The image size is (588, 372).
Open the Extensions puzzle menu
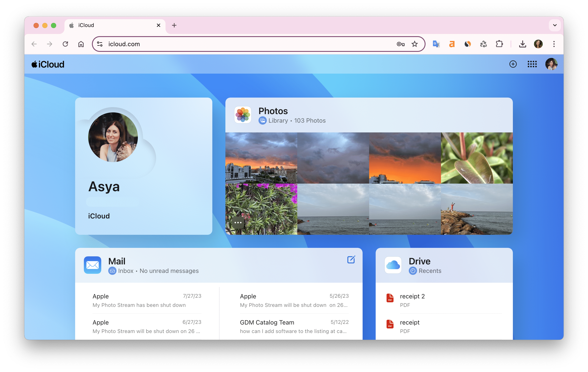[x=499, y=44]
